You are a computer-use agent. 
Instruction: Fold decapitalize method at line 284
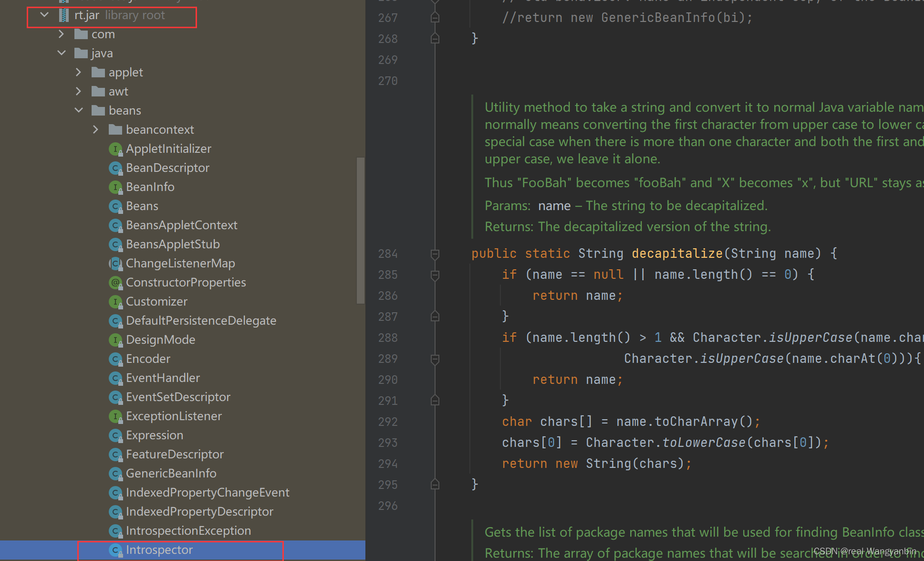click(x=435, y=254)
